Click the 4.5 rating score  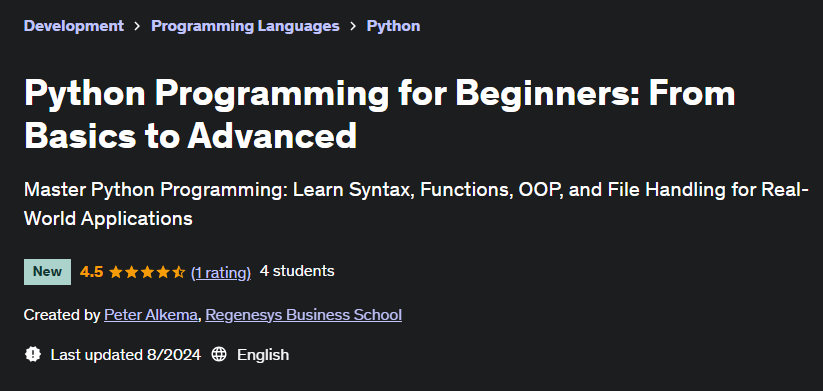tap(91, 272)
